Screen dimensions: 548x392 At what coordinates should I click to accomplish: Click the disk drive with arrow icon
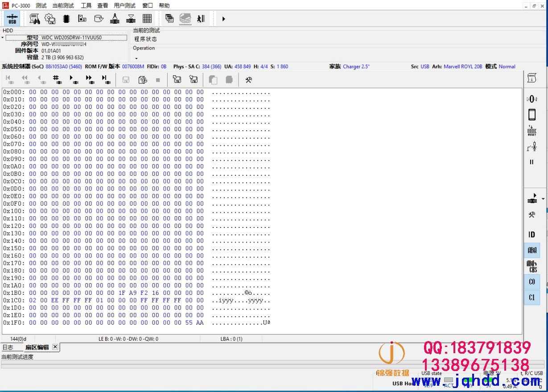[99, 19]
